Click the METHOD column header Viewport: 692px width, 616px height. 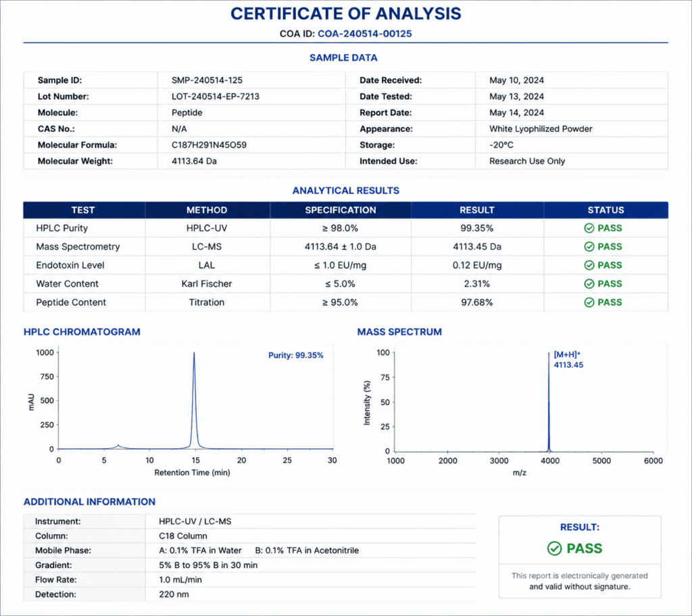point(207,210)
